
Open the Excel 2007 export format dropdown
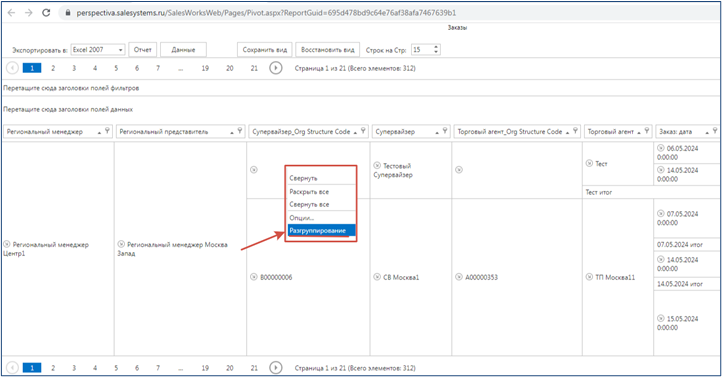(98, 49)
